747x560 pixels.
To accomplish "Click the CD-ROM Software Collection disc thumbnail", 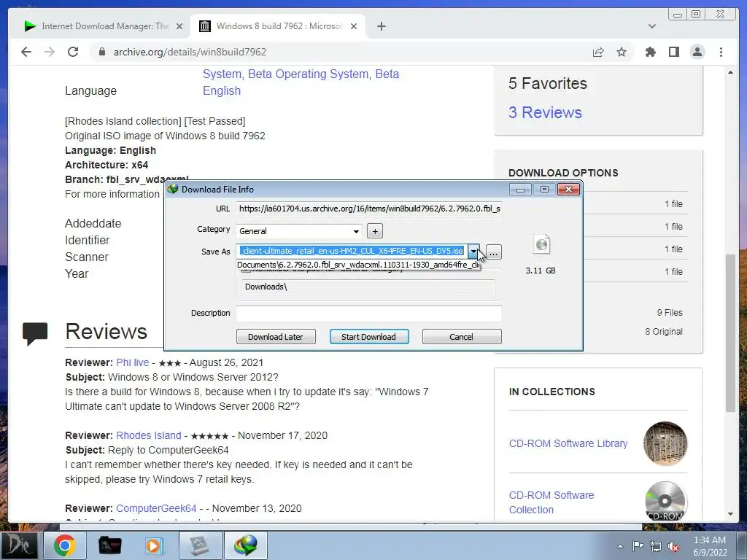I will pyautogui.click(x=665, y=501).
